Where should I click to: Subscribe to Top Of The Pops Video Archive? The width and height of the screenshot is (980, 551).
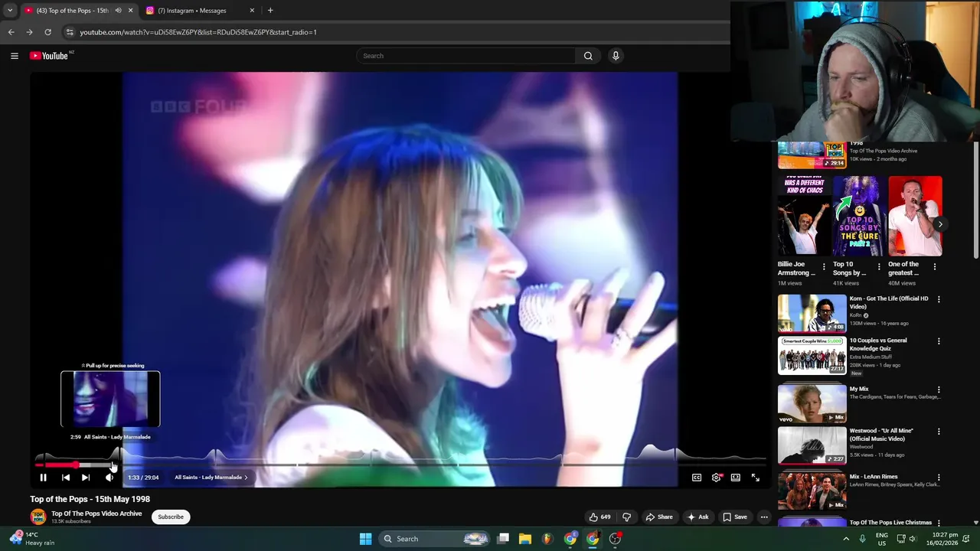pyautogui.click(x=171, y=517)
